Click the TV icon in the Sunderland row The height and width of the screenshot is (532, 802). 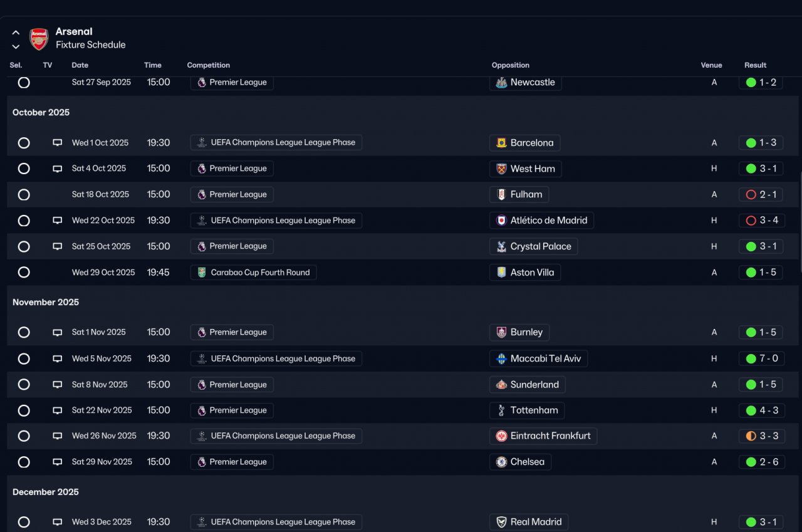[58, 385]
